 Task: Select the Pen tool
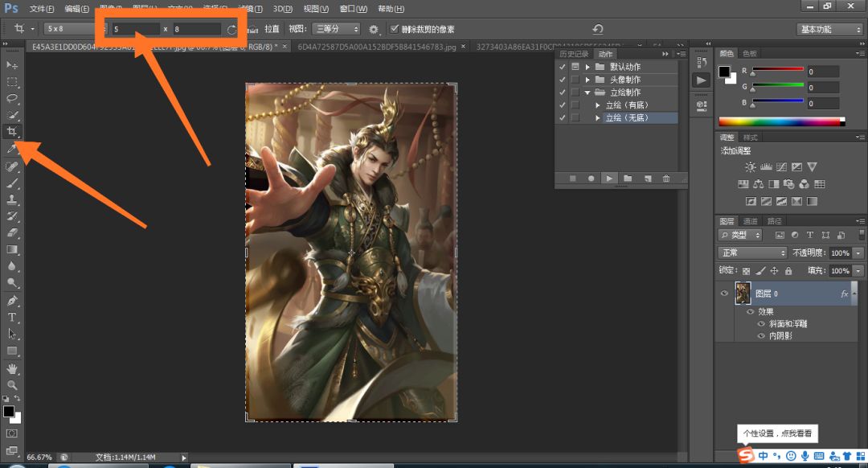[12, 300]
